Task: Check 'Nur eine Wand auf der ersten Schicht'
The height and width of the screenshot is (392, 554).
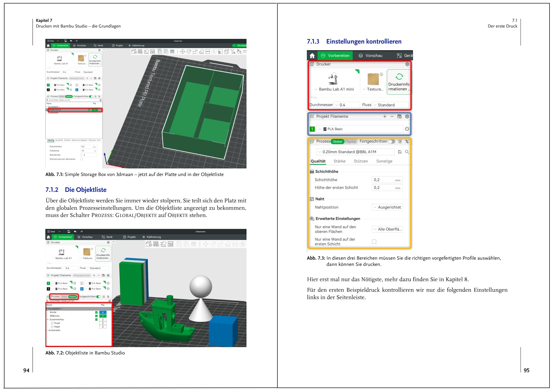Action: (x=374, y=242)
